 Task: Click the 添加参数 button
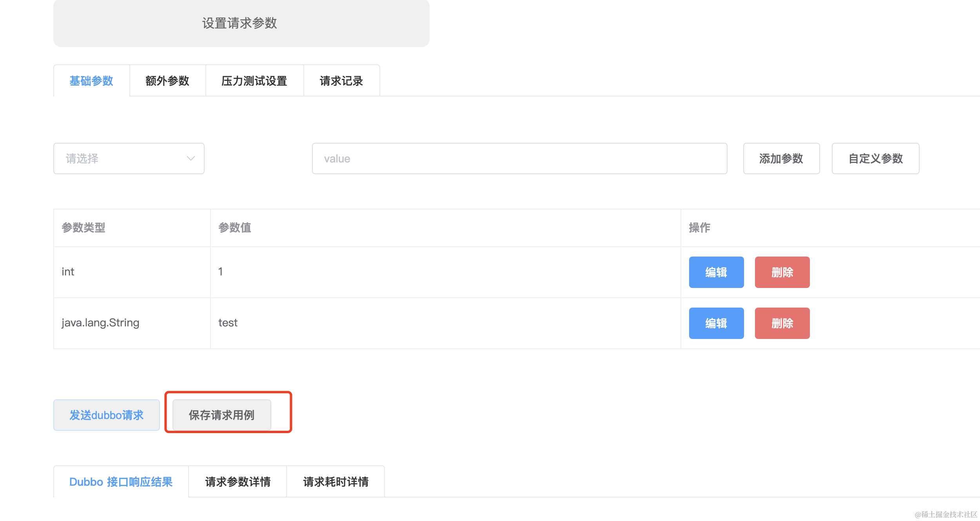[x=781, y=158]
